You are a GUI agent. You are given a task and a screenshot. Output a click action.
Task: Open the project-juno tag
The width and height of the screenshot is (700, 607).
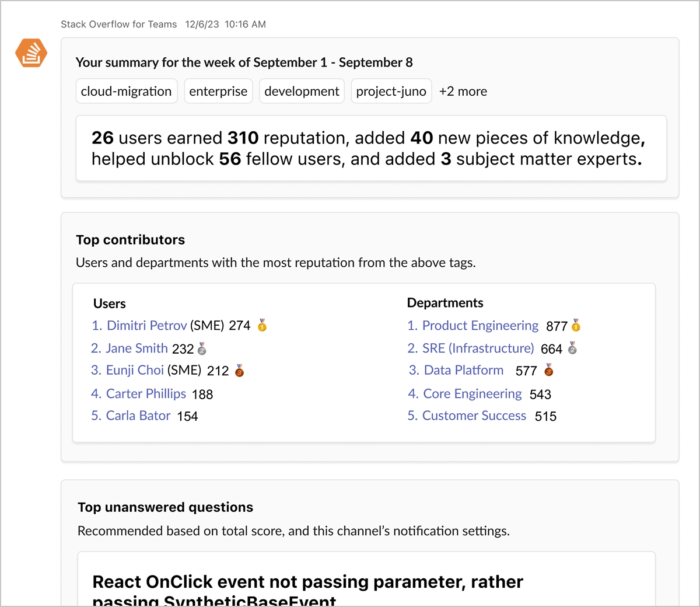tap(391, 92)
